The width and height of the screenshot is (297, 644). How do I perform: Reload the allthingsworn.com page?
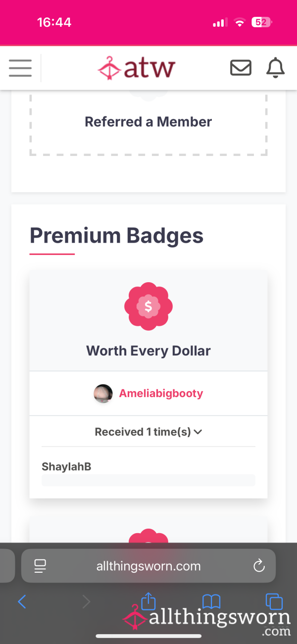(x=259, y=566)
